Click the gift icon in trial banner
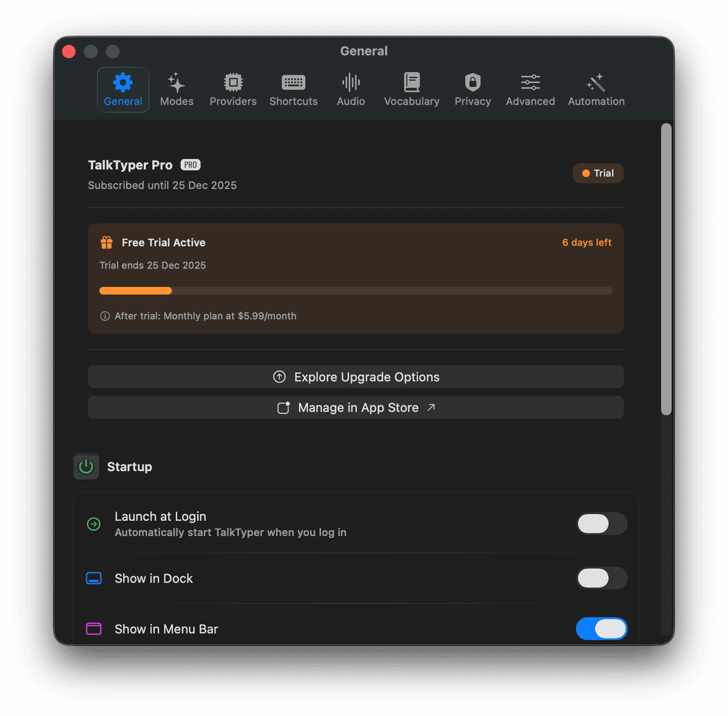The image size is (728, 716). click(106, 242)
